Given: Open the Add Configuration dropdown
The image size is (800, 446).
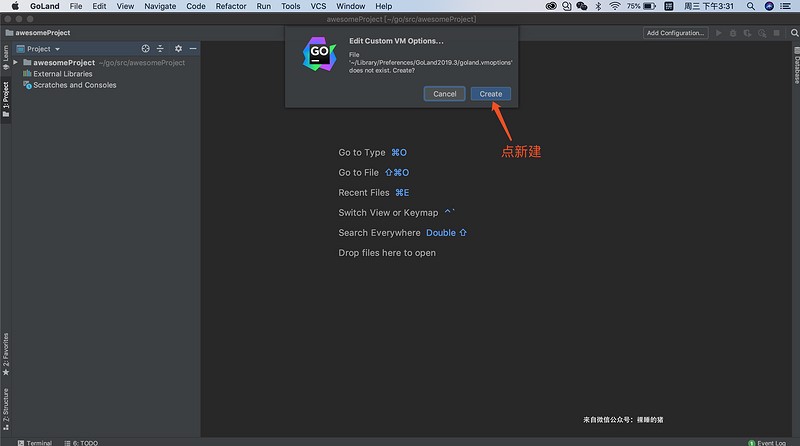Looking at the screenshot, I should [x=675, y=33].
